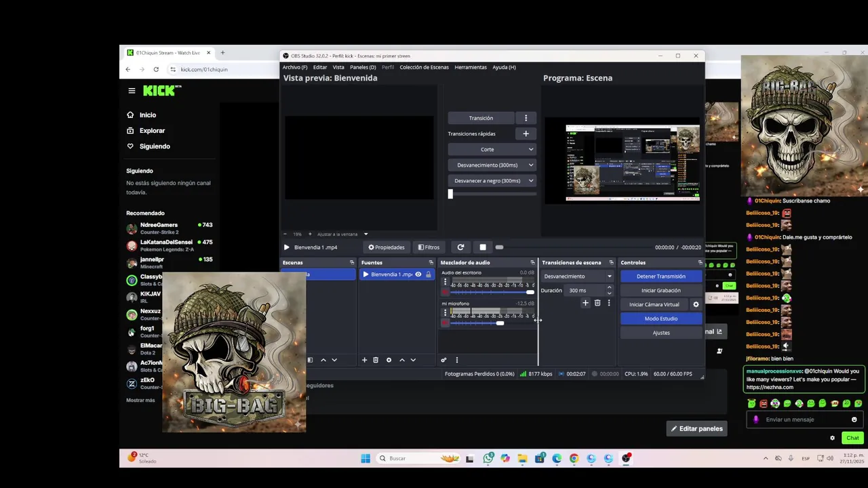868x488 pixels.
Task: Open the Corte quick transition dropdown
Action: (492, 149)
